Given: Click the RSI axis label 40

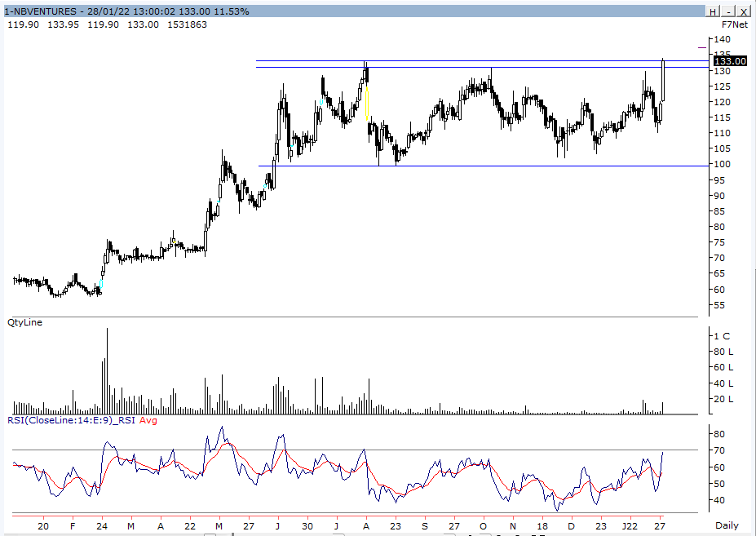Looking at the screenshot, I should [x=719, y=500].
